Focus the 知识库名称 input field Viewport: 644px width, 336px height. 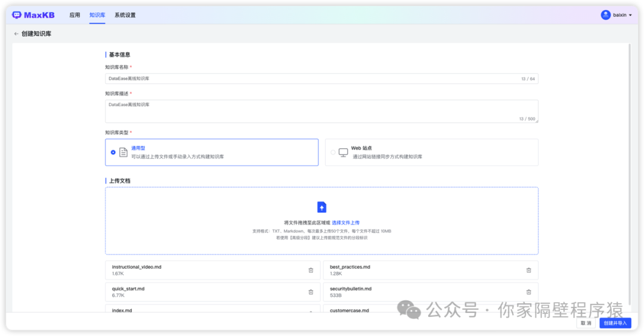[310, 79]
